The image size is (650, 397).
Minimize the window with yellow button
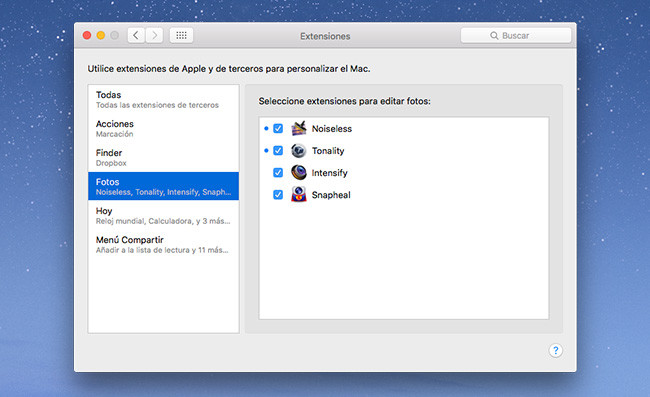[x=101, y=36]
